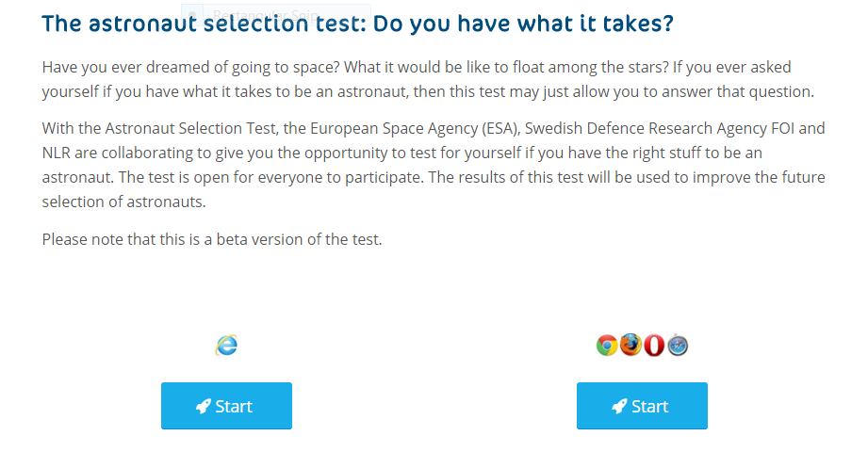Click the Firefox browser icon
Viewport: 868px width, 468px height.
click(x=631, y=346)
